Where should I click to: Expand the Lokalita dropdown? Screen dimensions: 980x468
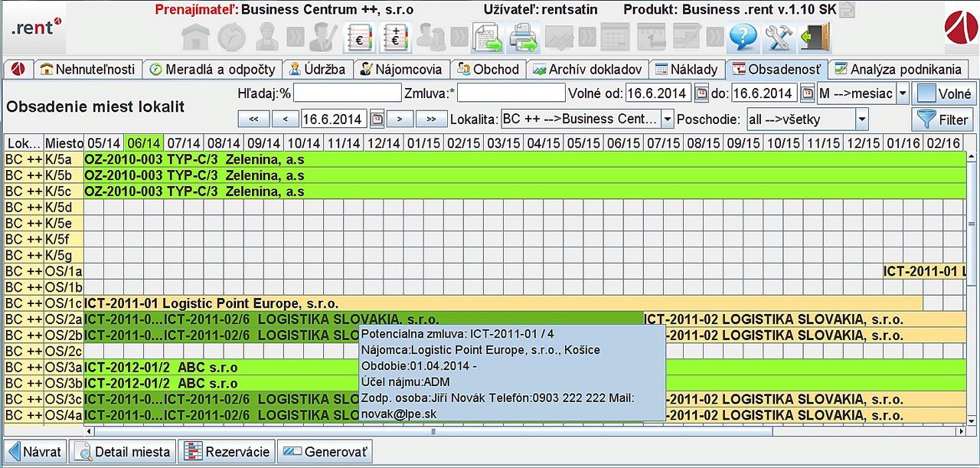coord(668,119)
